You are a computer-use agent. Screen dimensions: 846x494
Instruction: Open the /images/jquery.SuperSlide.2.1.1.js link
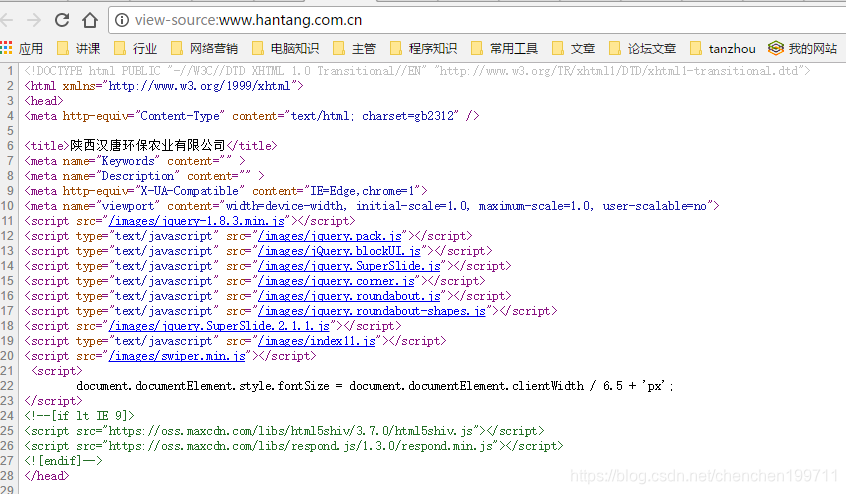point(219,326)
